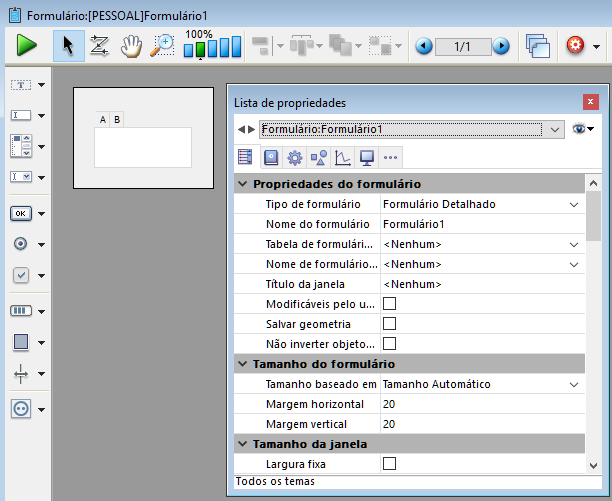
Task: Check the 'Salvar geometria' option
Action: [390, 324]
